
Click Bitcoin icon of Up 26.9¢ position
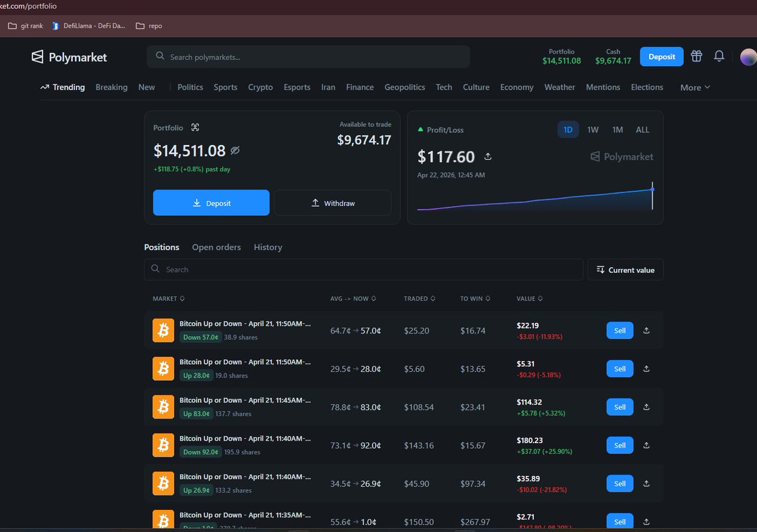163,483
